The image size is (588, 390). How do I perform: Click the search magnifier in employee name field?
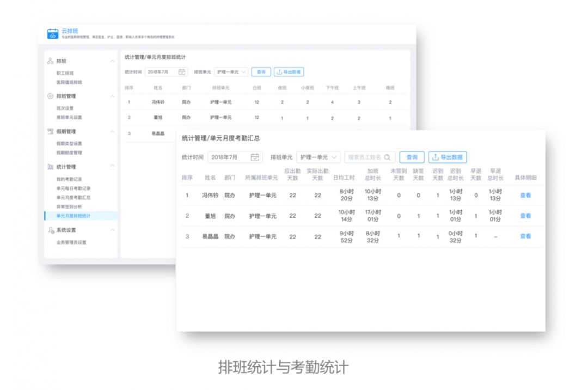[388, 157]
